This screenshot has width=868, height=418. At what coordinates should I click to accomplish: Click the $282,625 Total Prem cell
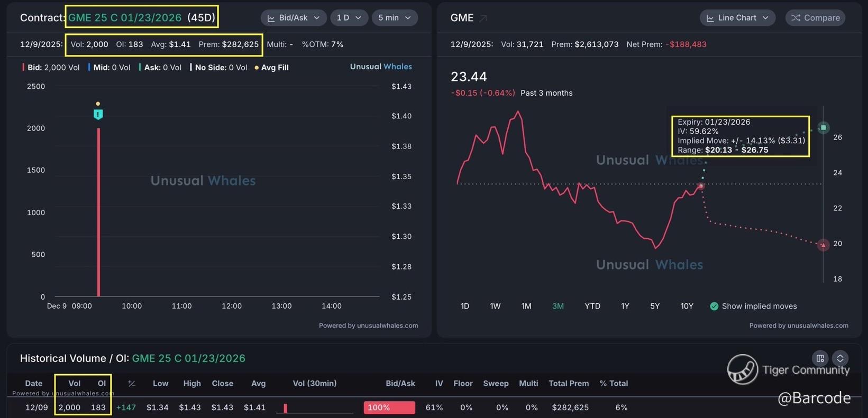(x=570, y=407)
